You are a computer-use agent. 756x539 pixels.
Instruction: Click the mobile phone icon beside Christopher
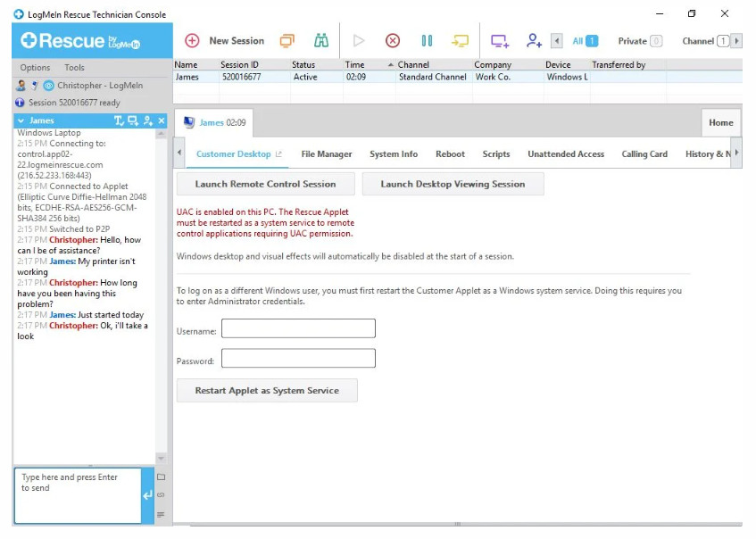35,86
